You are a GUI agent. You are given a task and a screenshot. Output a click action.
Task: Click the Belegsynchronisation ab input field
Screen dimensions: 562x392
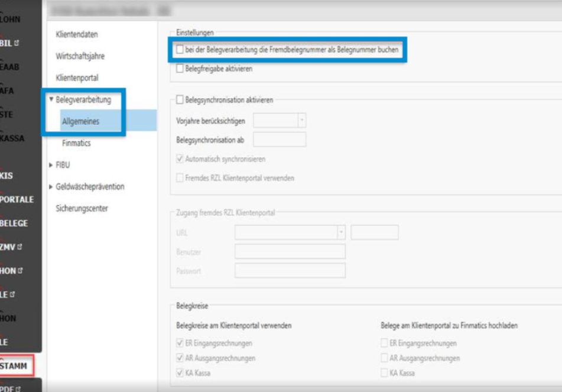(279, 140)
